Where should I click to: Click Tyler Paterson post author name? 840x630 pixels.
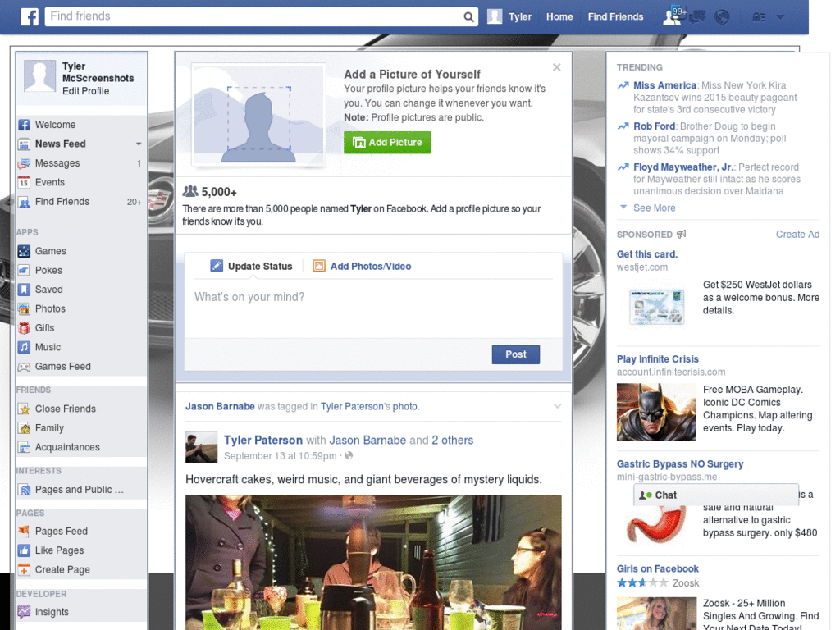[x=263, y=441]
